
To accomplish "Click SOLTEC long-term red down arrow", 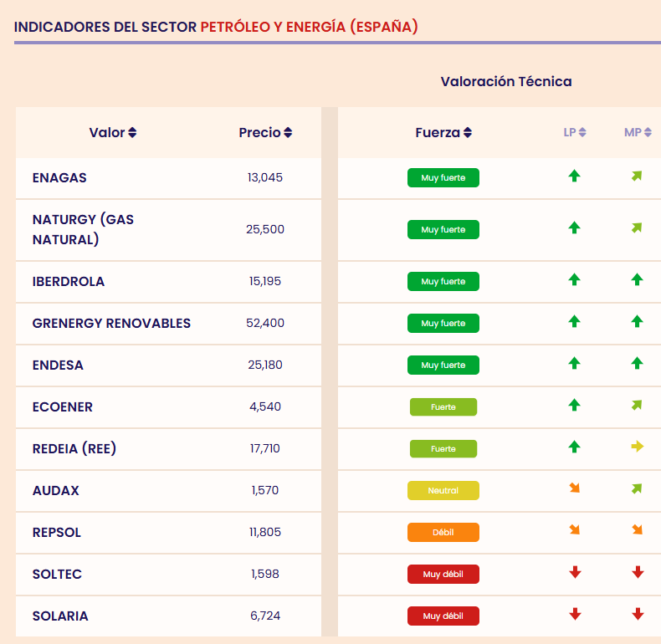I will [x=574, y=573].
